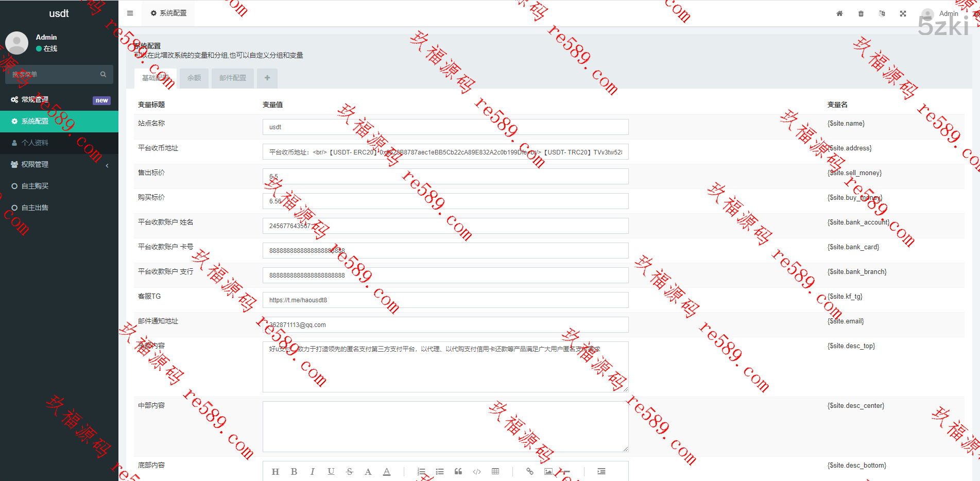The width and height of the screenshot is (980, 481).
Task: Expand the 权限管理 menu
Action: [x=59, y=164]
